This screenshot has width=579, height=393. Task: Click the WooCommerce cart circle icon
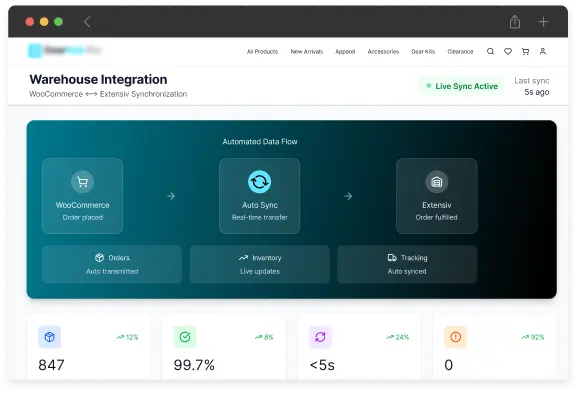[82, 182]
